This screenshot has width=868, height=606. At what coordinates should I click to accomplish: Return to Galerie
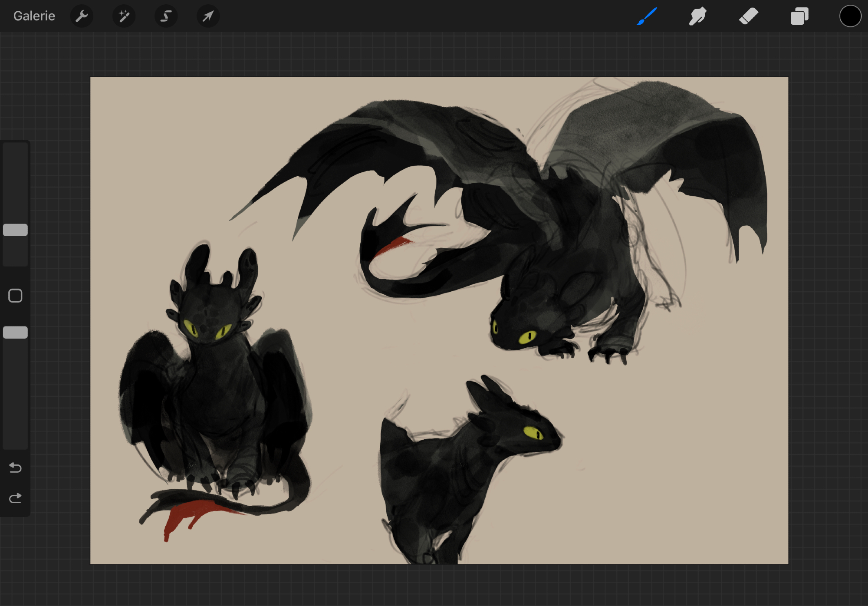[x=34, y=16]
